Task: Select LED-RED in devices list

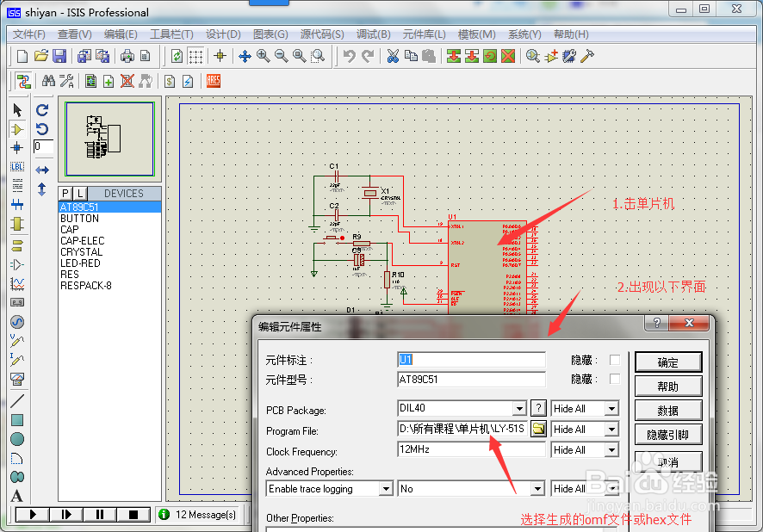Action: (80, 263)
